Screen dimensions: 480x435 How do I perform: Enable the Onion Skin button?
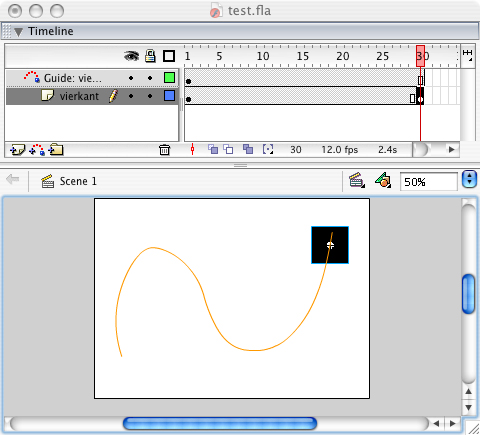click(213, 149)
